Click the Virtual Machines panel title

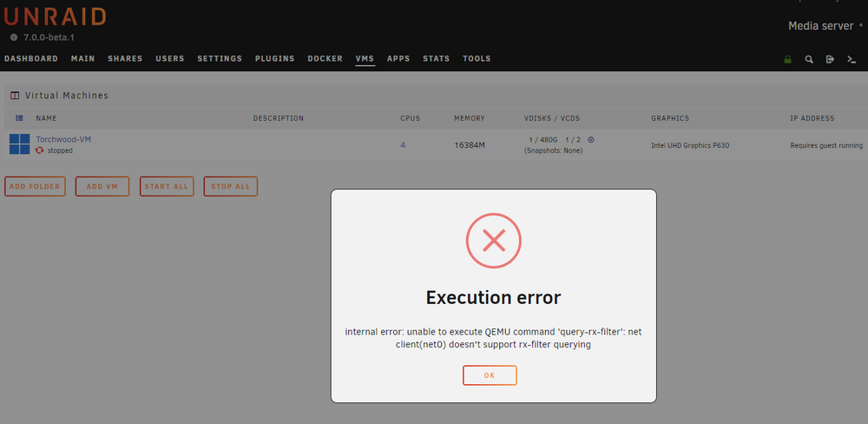(x=67, y=96)
